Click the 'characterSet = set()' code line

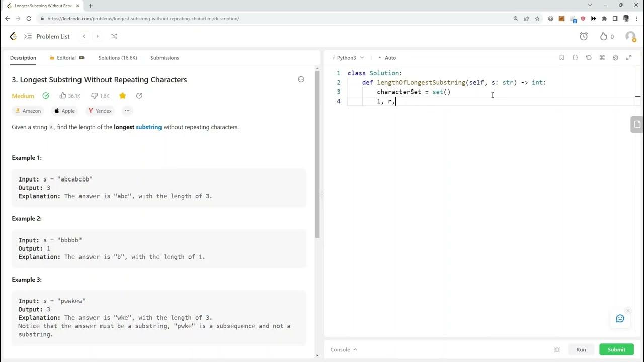[414, 92]
